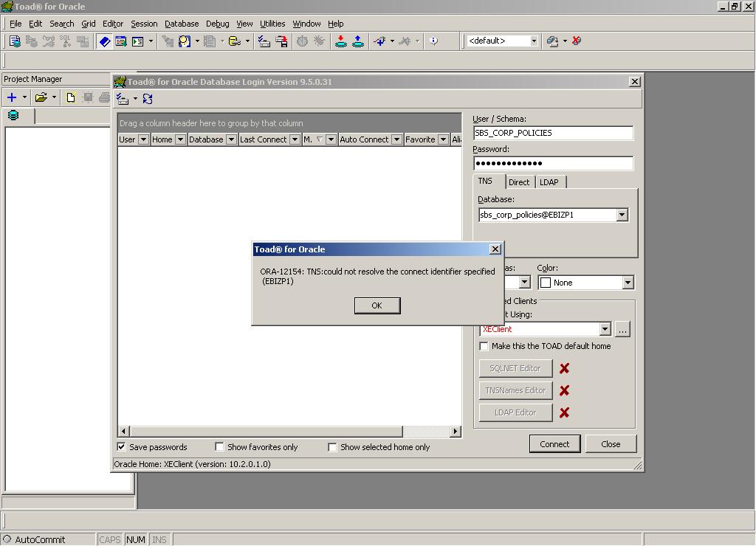Toggle the blue Project Manager toolbar icon
The width and height of the screenshot is (756, 546).
(x=105, y=41)
